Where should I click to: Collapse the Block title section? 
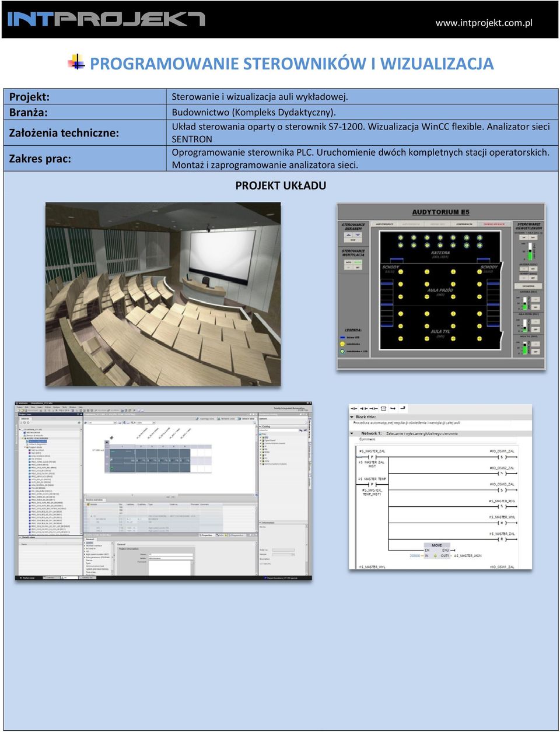click(x=352, y=417)
